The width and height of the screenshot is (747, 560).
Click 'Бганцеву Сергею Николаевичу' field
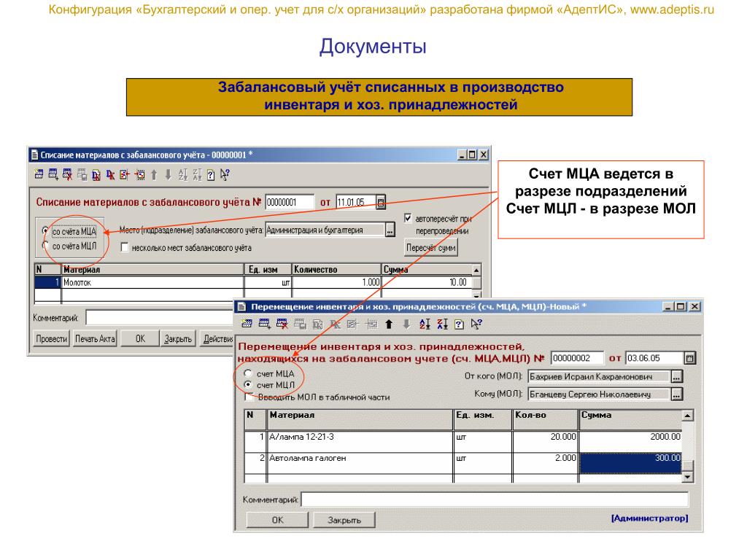click(x=600, y=394)
